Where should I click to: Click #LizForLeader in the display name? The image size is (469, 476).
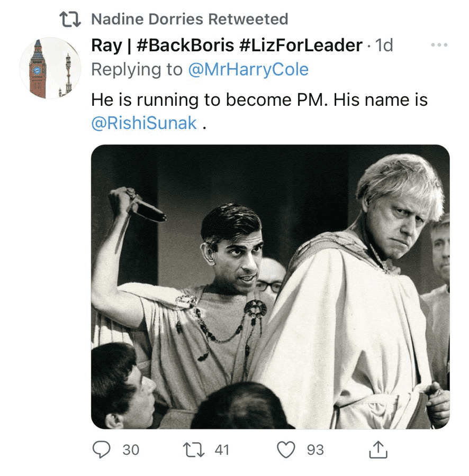click(301, 45)
